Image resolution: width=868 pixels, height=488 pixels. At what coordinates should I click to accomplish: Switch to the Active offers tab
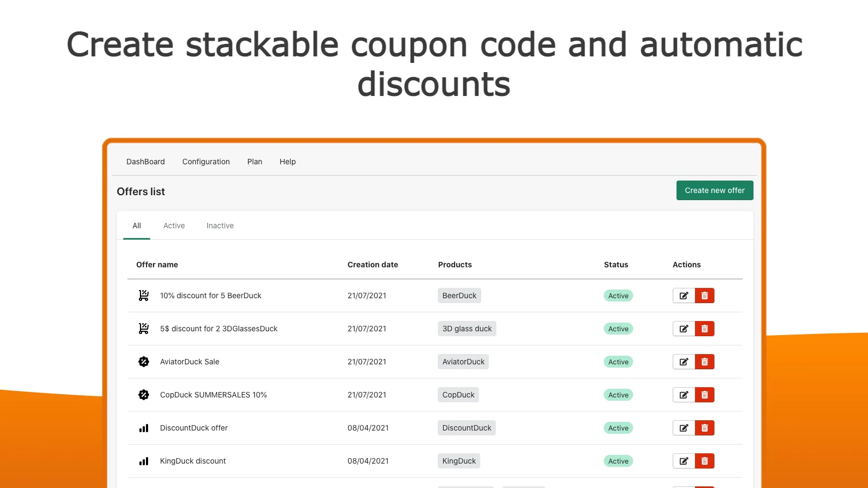[174, 226]
